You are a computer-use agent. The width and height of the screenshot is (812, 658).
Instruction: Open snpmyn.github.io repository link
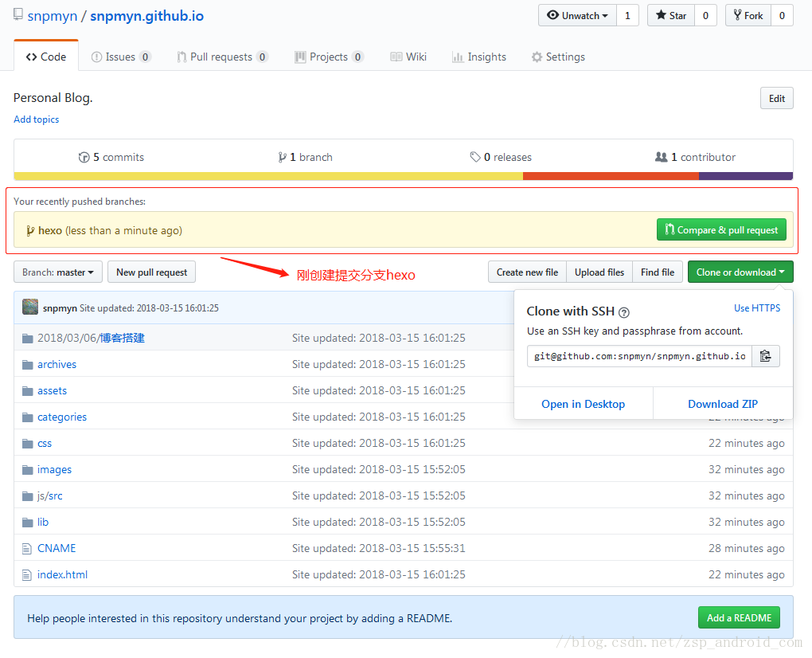147,16
